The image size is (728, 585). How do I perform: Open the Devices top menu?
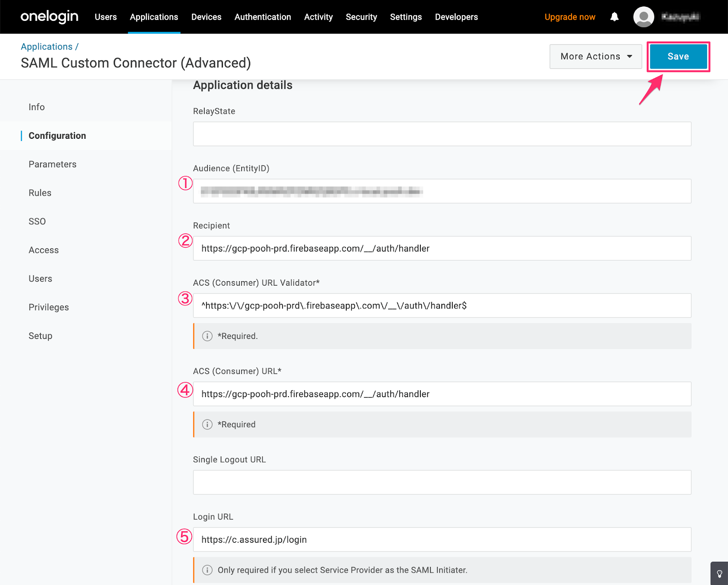206,17
